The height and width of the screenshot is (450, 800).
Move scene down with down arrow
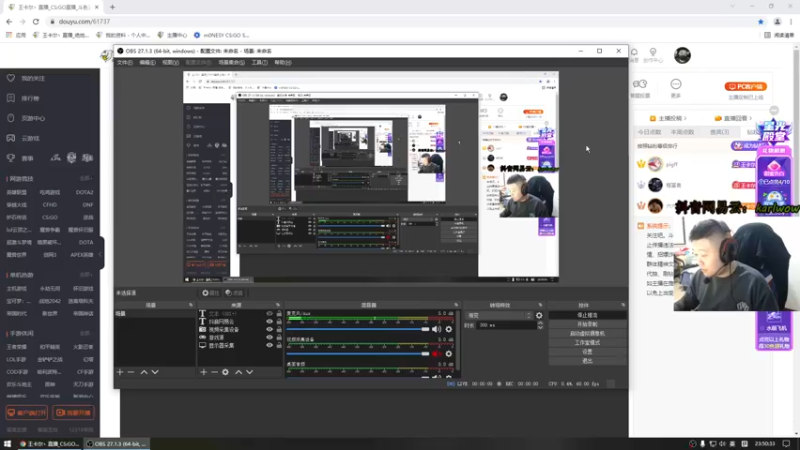tap(155, 372)
